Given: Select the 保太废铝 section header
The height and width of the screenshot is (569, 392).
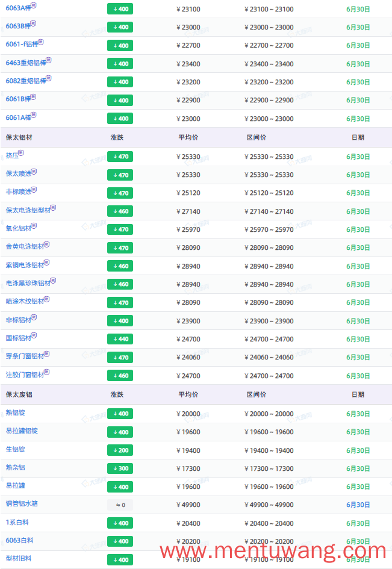Looking at the screenshot, I should pyautogui.click(x=19, y=395).
